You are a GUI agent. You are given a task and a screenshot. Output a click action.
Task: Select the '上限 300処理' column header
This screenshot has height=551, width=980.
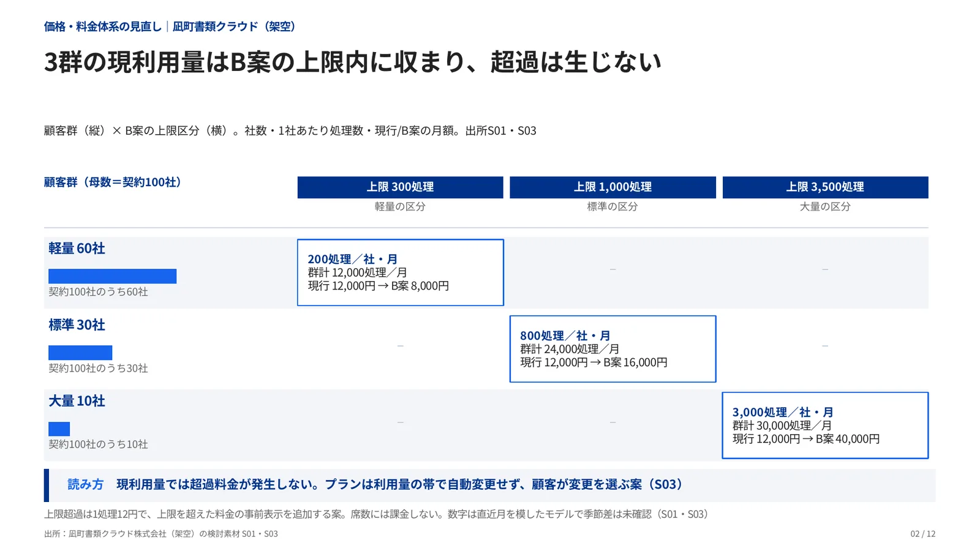pyautogui.click(x=400, y=187)
